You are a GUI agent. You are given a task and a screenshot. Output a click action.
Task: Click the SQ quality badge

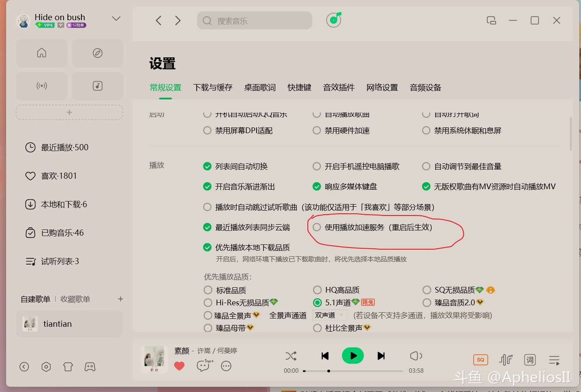(480, 360)
